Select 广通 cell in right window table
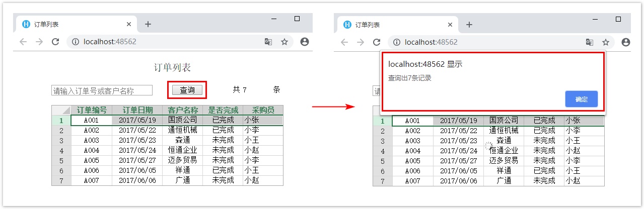Screen dimensions: 644x209 point(504,181)
